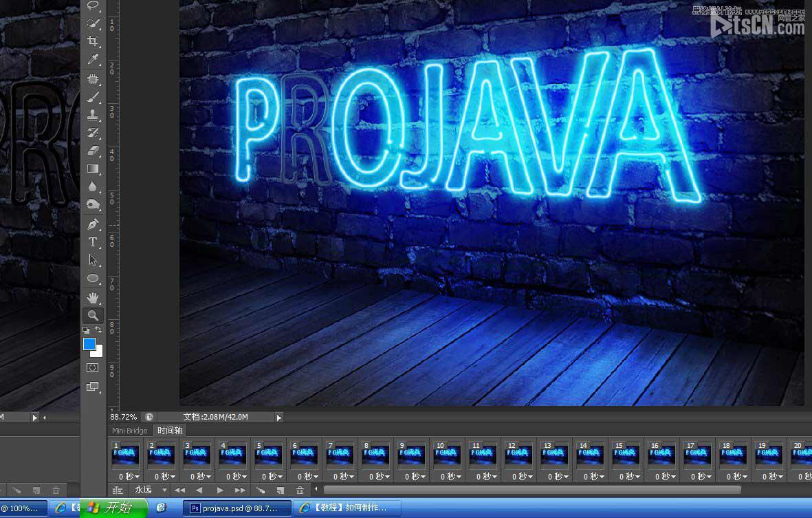Switch to the Mini Bridge tab
This screenshot has width=812, height=518.
pyautogui.click(x=129, y=430)
